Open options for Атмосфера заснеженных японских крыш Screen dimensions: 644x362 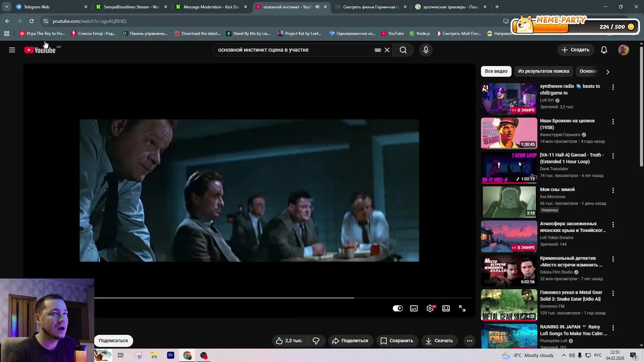[613, 225]
